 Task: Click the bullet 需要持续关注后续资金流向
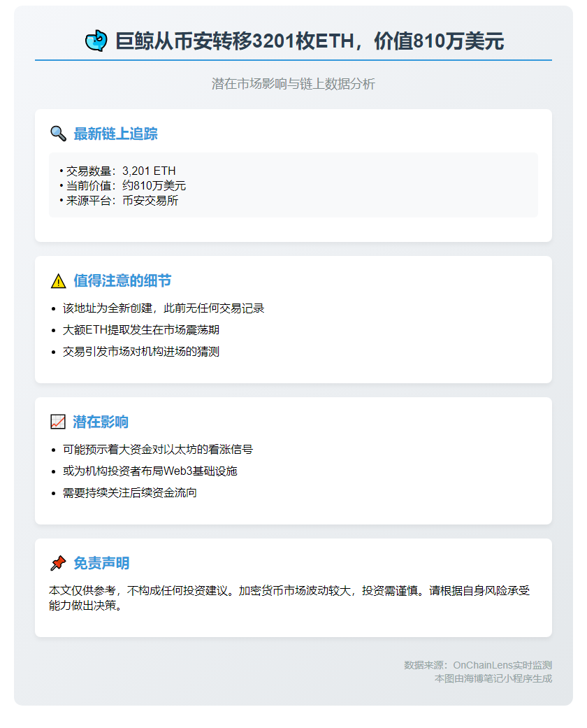130,492
